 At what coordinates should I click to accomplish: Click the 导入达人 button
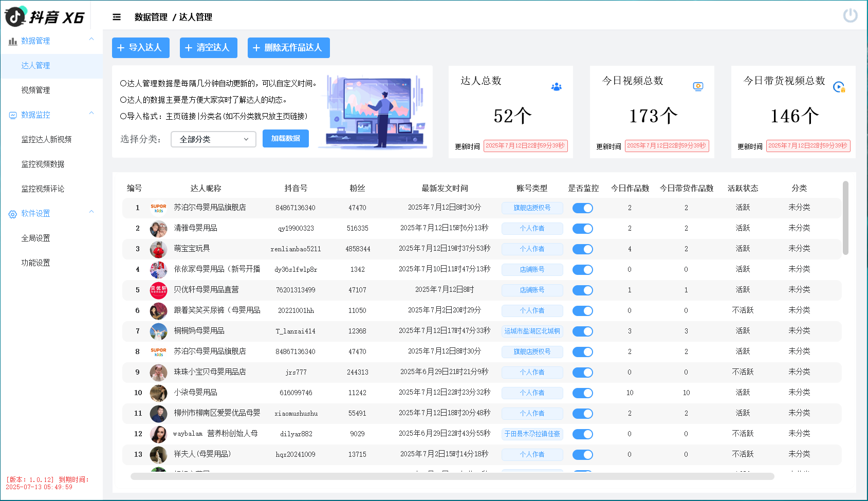coord(141,48)
